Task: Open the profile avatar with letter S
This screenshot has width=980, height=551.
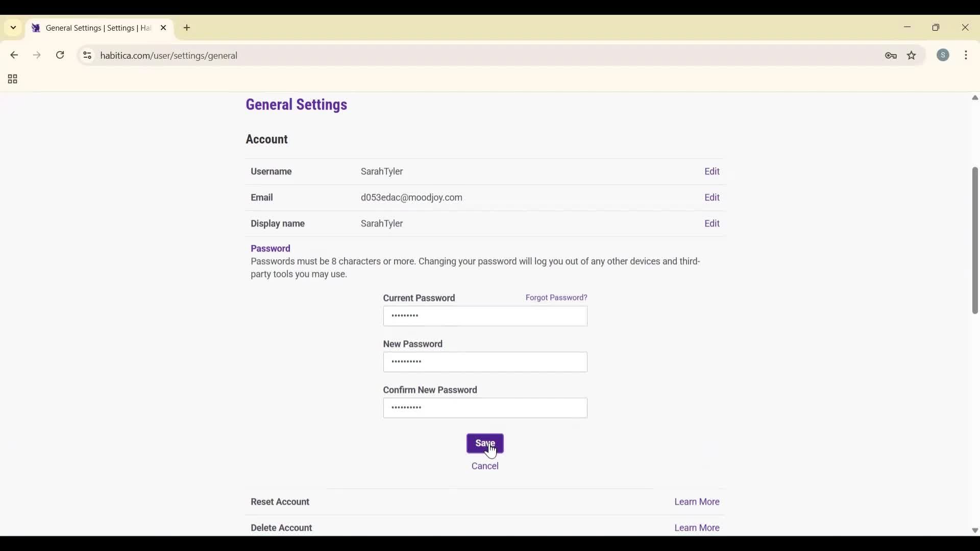Action: 944,55
